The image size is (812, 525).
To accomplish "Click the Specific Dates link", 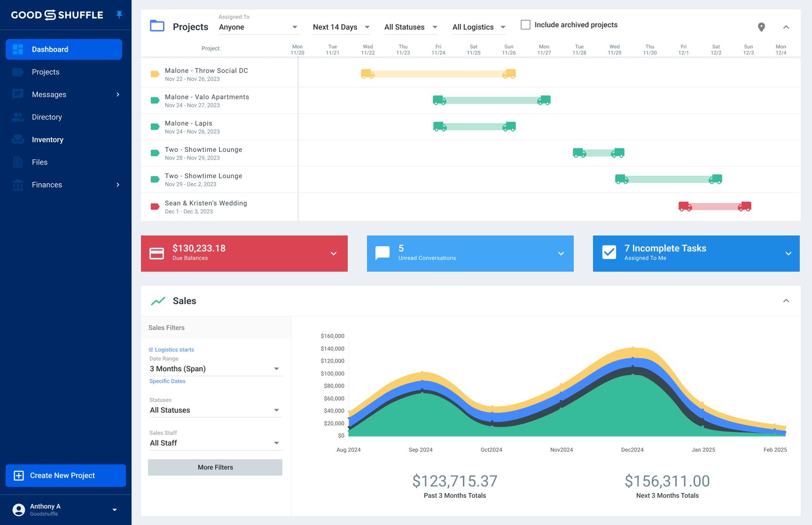I will pos(167,381).
